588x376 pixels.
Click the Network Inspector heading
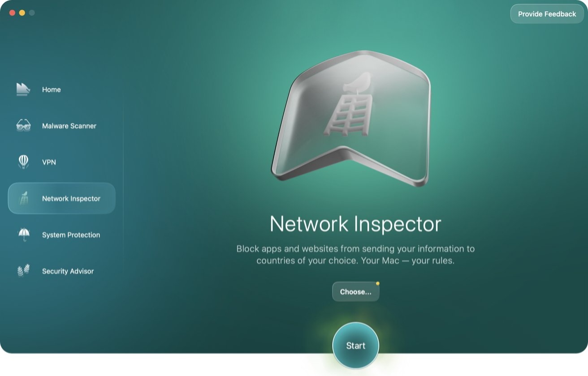click(355, 224)
